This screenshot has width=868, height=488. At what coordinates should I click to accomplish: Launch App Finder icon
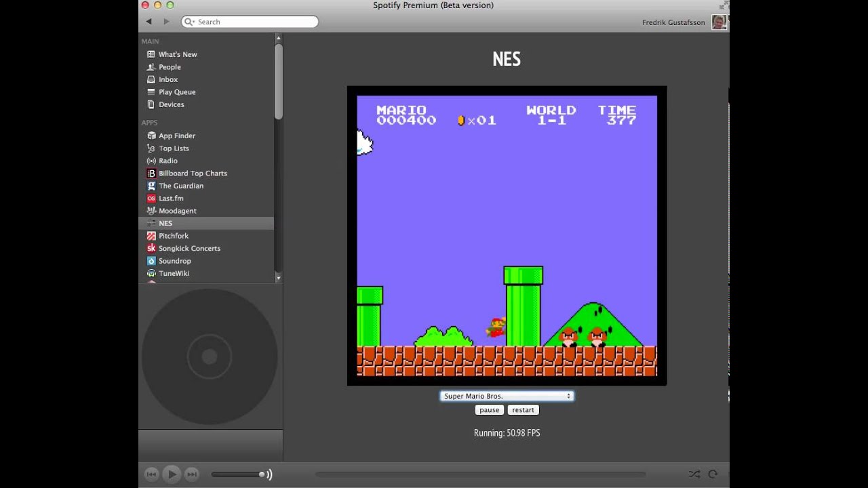tap(151, 136)
